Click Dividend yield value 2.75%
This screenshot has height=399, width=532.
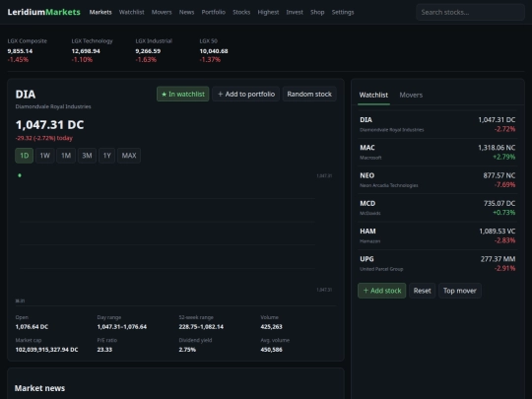pos(187,350)
